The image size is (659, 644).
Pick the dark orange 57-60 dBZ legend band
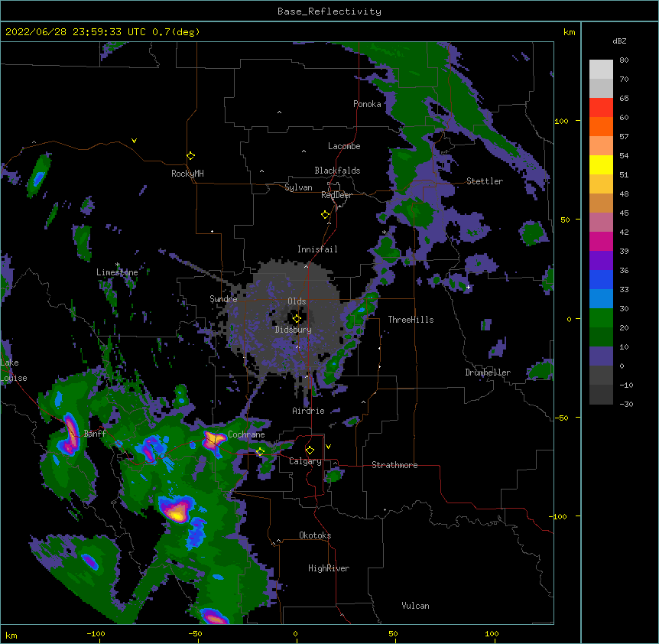[x=601, y=126]
